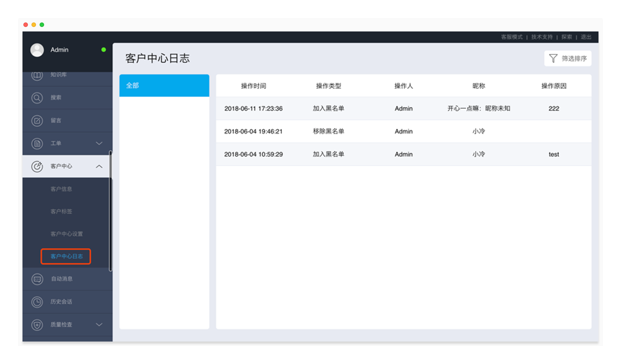Click the 知识库 book icon in sidebar
Image resolution: width=621 pixels, height=364 pixels.
[37, 75]
